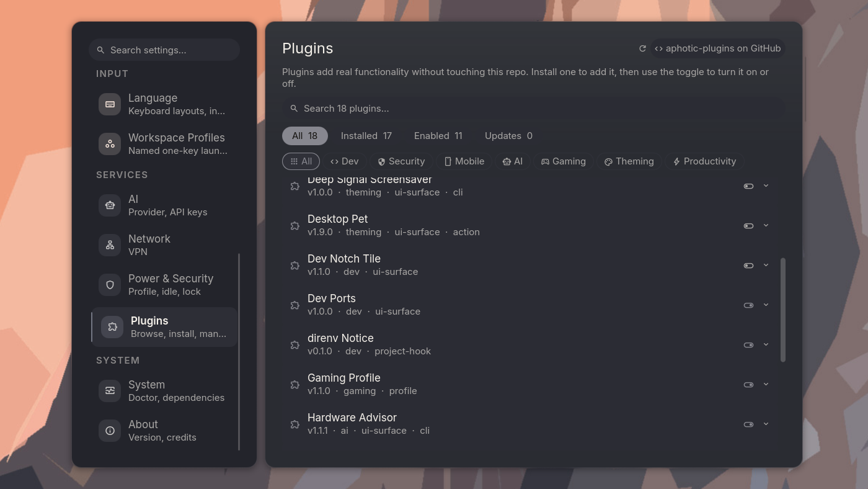868x489 pixels.
Task: Click the refresh plugins icon
Action: (642, 48)
